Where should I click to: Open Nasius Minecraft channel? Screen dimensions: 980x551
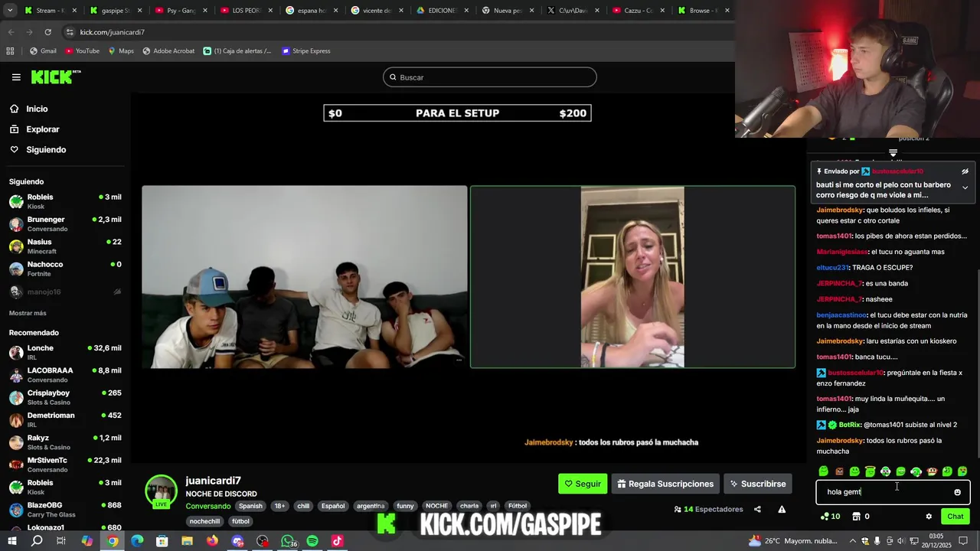pos(65,246)
